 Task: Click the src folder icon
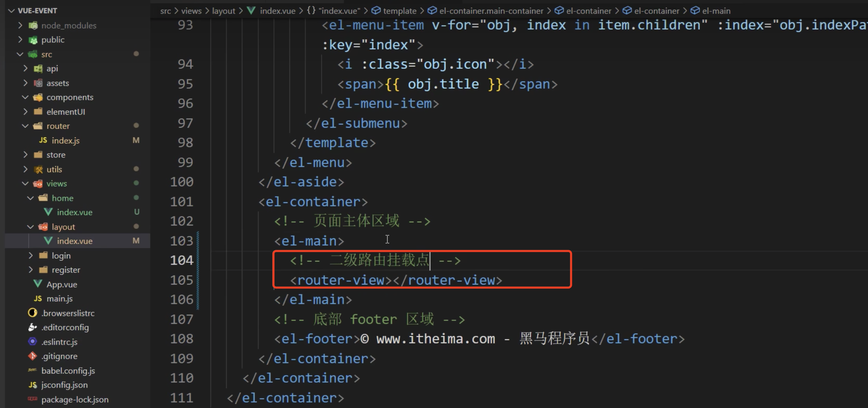pos(33,54)
